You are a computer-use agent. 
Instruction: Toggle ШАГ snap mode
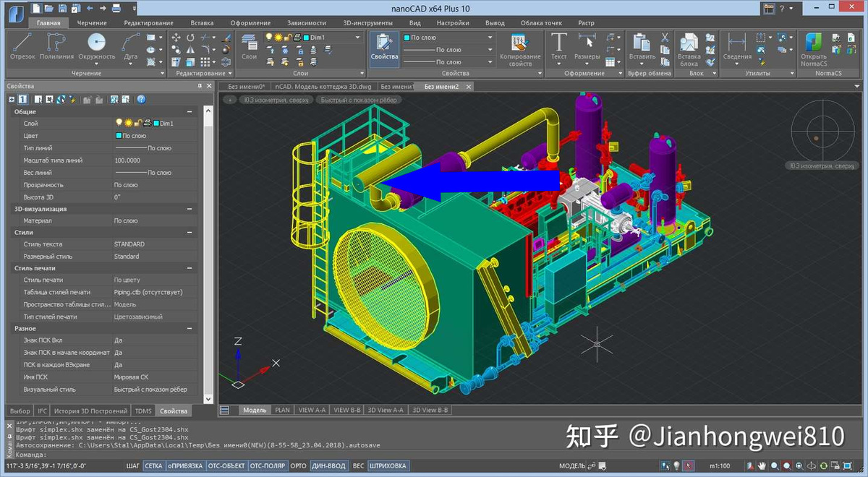132,466
